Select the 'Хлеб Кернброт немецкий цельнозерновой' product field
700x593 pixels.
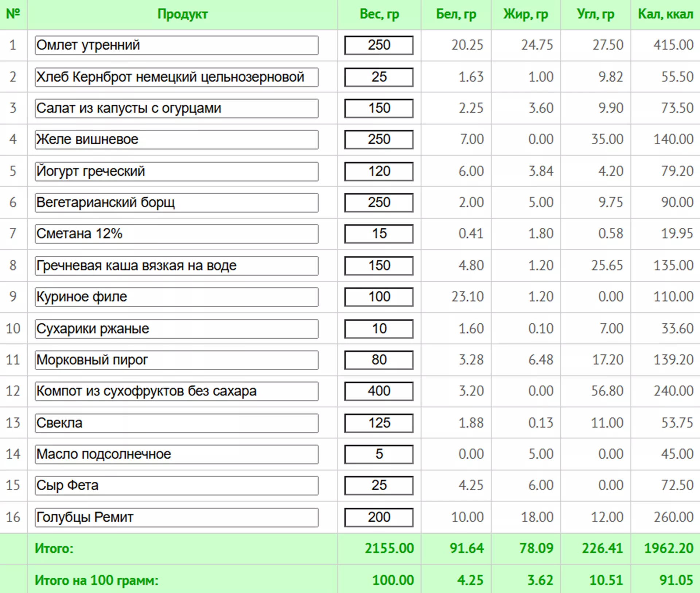pos(176,77)
